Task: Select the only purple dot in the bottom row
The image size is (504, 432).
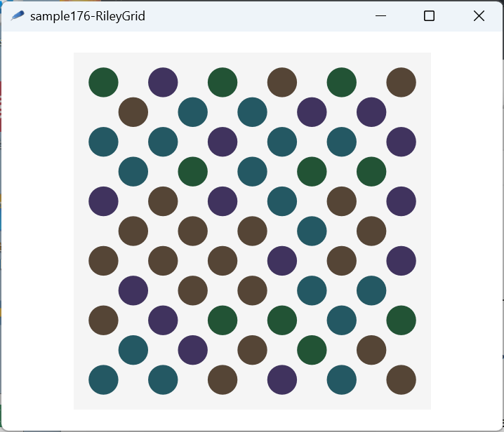Action: click(x=282, y=379)
